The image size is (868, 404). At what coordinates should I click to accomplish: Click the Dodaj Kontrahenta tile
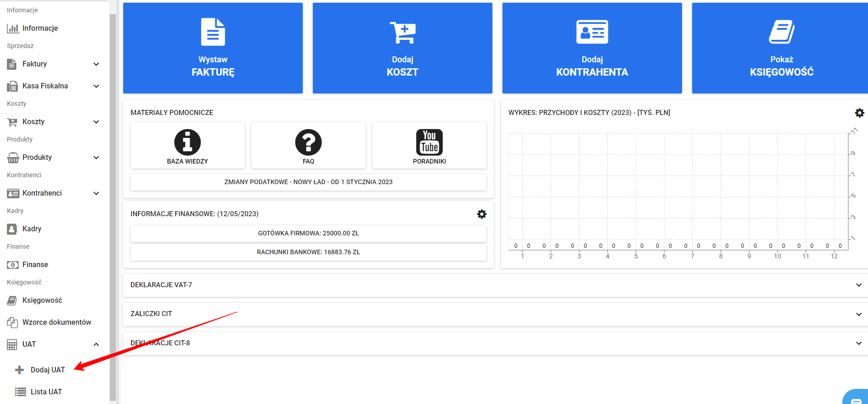point(592,48)
